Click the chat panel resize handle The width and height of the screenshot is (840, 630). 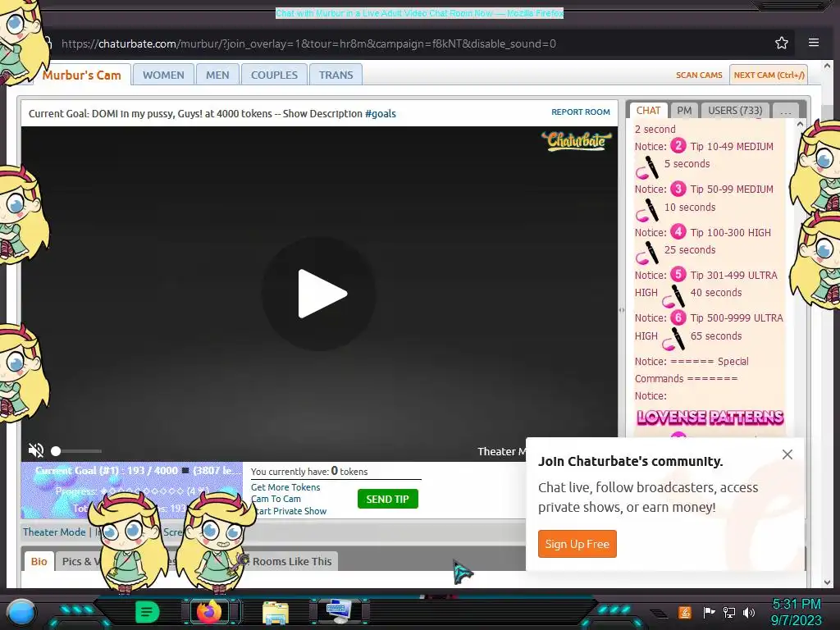click(622, 309)
